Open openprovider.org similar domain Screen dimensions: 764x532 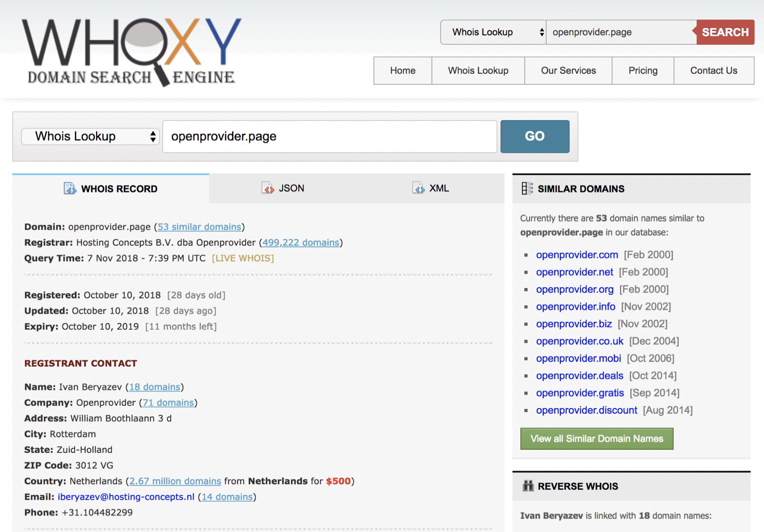tap(574, 289)
